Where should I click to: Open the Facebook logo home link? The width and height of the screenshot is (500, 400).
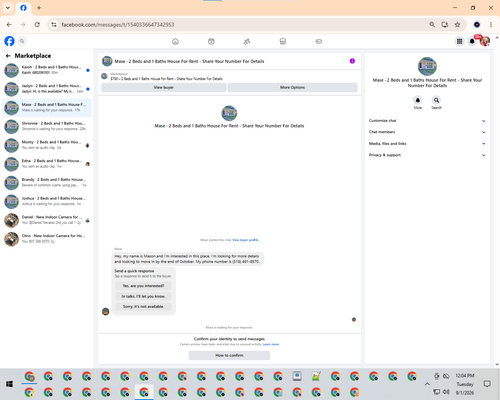click(9, 41)
